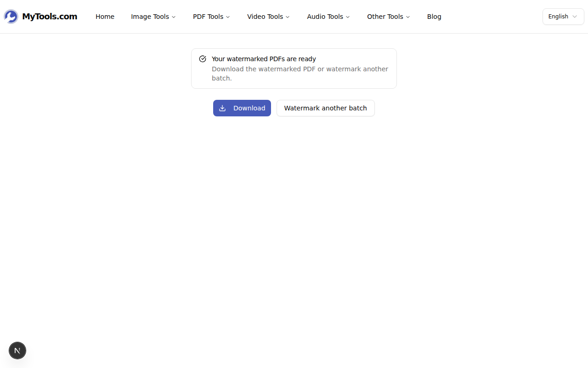The height and width of the screenshot is (368, 588).
Task: Click Watermark another batch button
Action: coord(325,108)
